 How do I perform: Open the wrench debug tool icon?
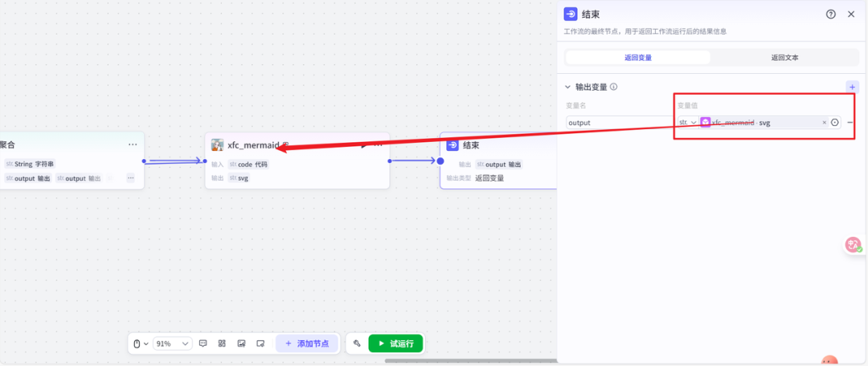[357, 344]
